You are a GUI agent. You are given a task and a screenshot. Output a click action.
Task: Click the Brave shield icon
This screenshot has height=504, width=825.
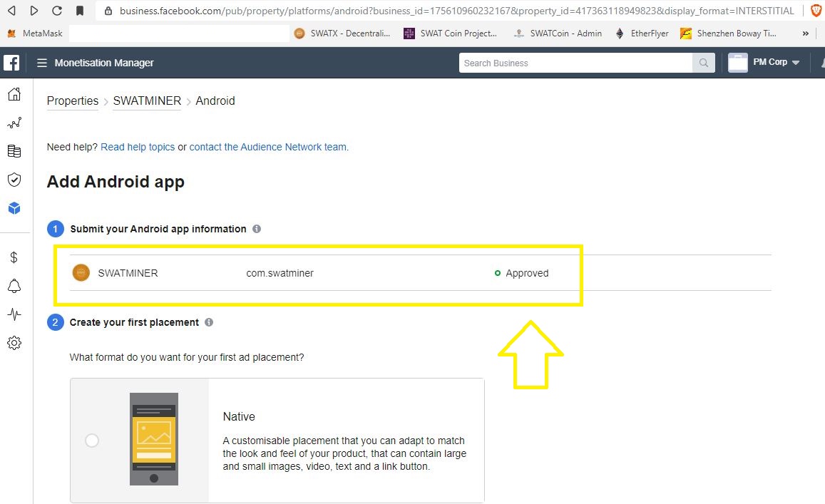(816, 11)
